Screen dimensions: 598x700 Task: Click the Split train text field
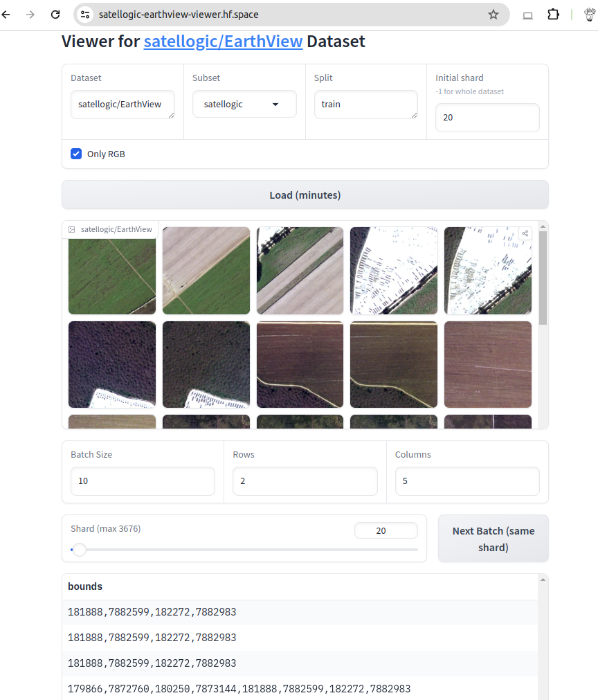click(x=366, y=105)
